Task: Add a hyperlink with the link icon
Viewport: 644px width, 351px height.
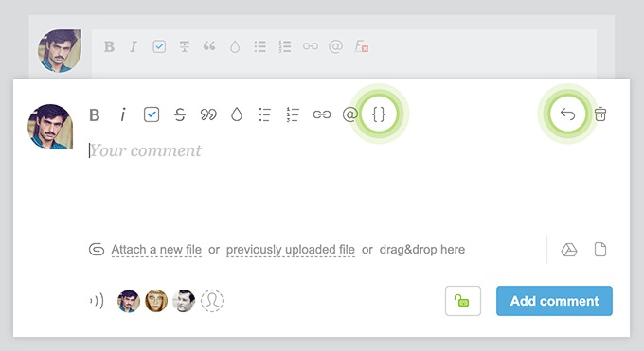Action: 322,114
